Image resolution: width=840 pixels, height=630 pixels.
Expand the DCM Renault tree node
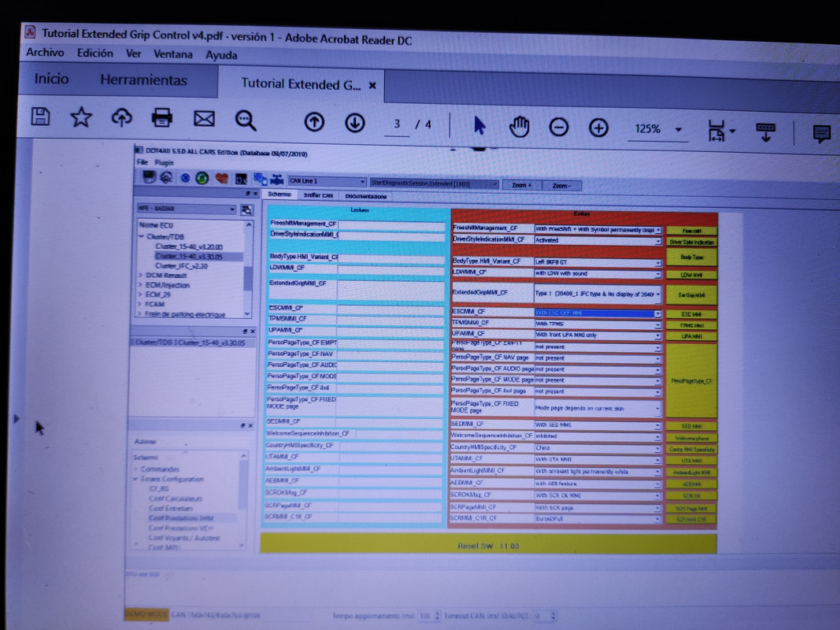(x=141, y=275)
